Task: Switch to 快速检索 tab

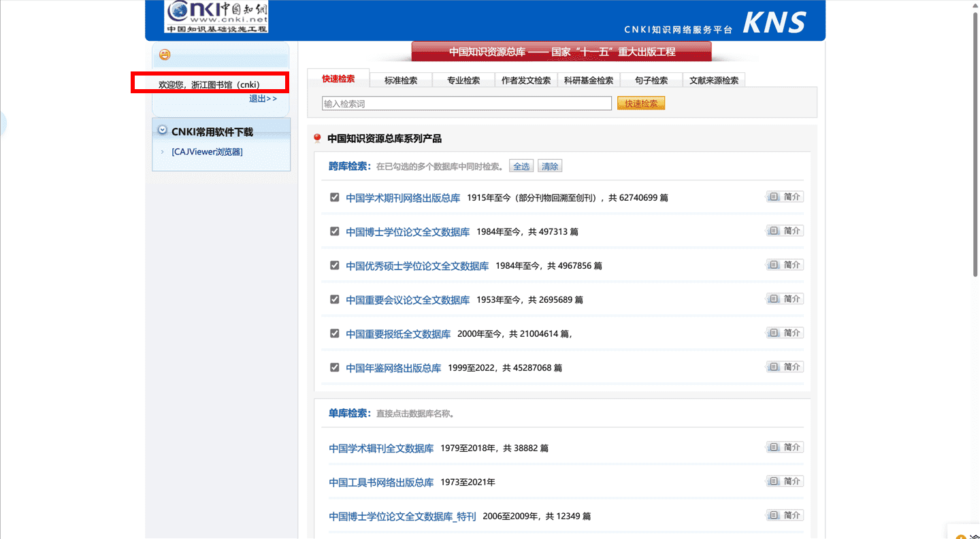Action: click(338, 78)
